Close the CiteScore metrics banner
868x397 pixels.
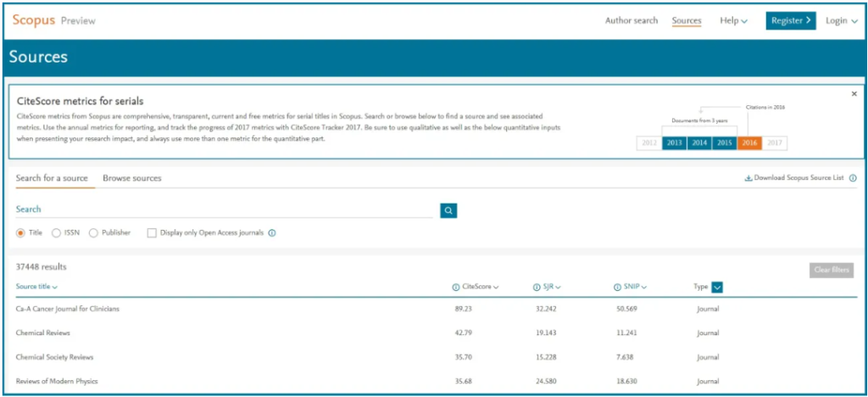854,94
